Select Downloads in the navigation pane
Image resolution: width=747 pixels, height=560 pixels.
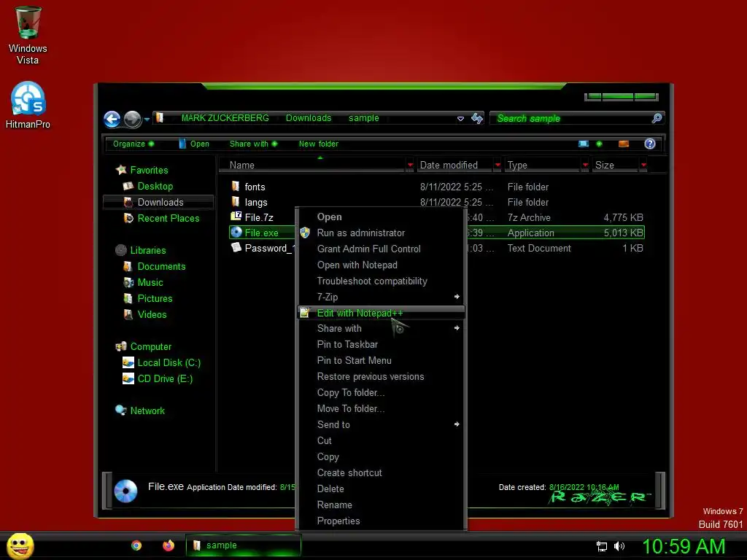(158, 203)
